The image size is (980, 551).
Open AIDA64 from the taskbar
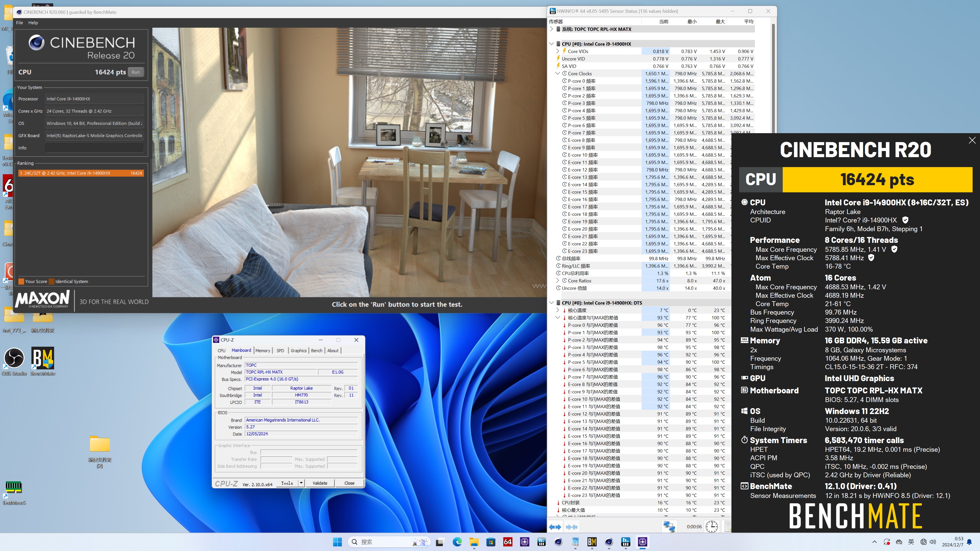[x=508, y=542]
